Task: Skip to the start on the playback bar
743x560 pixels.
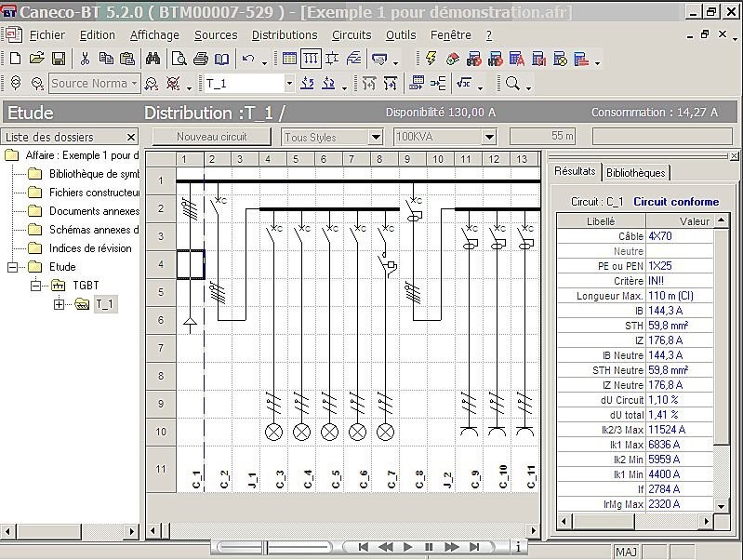Action: pyautogui.click(x=363, y=547)
